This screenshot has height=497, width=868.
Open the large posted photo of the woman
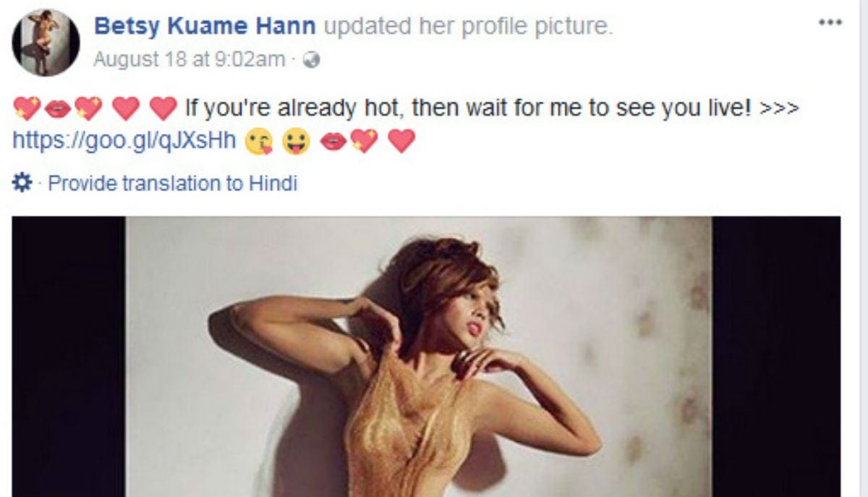point(419,357)
